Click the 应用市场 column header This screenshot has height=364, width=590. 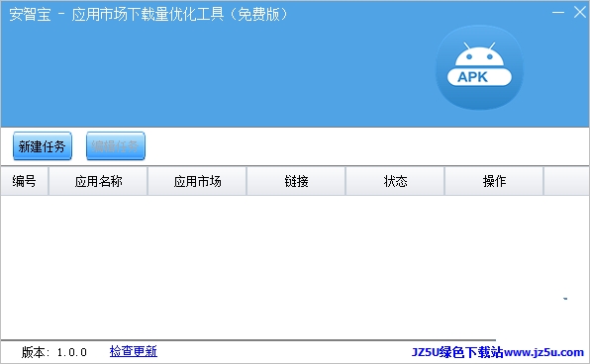(x=197, y=181)
